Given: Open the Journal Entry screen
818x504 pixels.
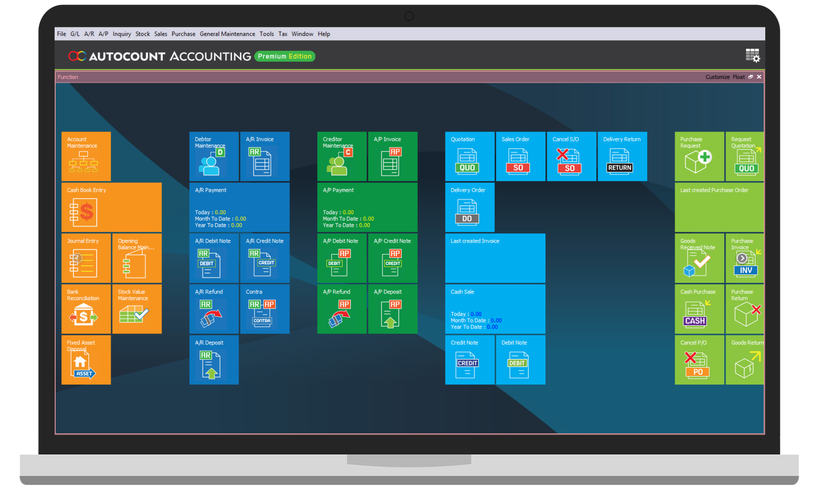Looking at the screenshot, I should (85, 258).
